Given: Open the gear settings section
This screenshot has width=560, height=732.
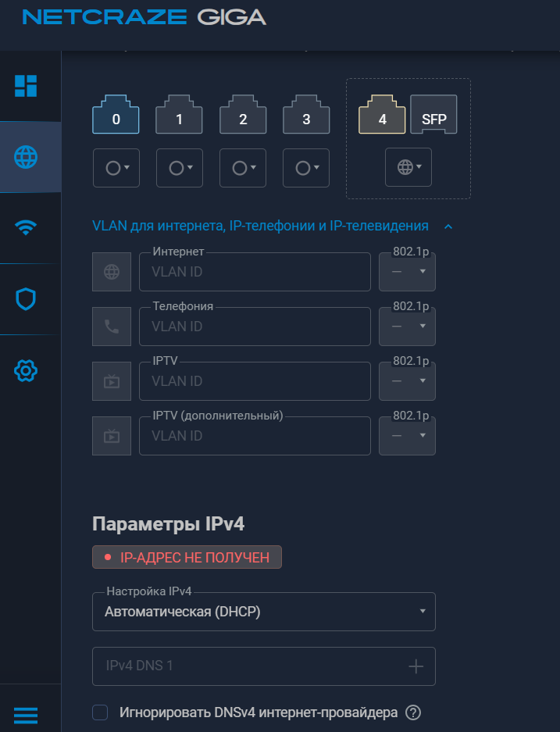Looking at the screenshot, I should (x=26, y=370).
